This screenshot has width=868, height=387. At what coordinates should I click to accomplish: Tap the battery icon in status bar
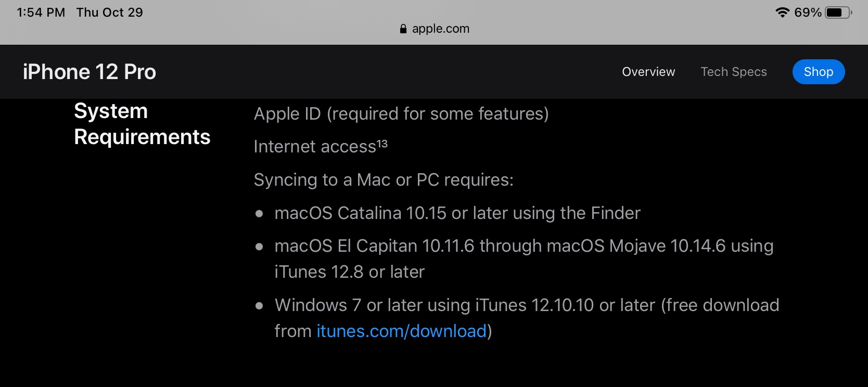point(838,12)
